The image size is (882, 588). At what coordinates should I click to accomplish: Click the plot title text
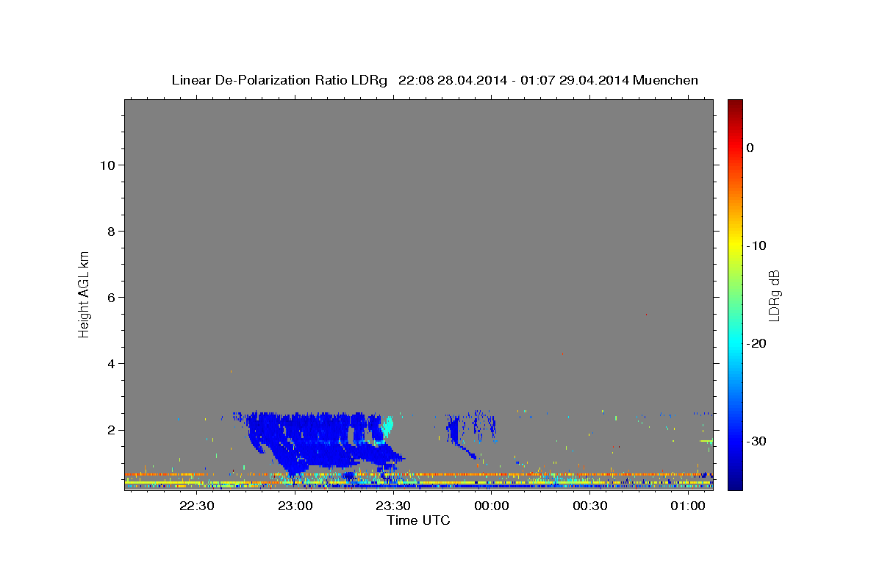point(434,80)
